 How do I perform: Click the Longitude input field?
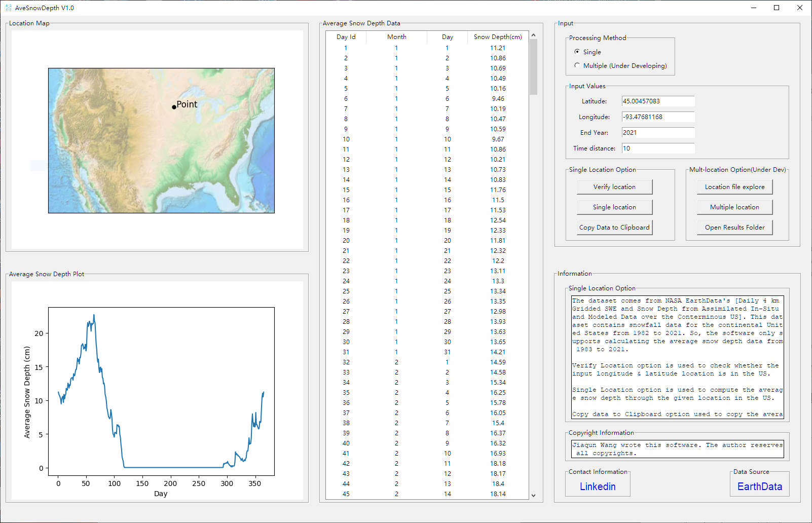[658, 117]
